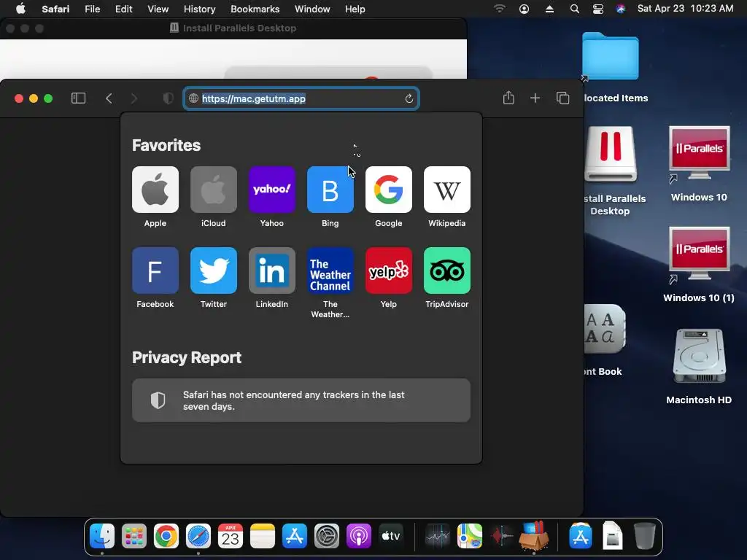Screen dimensions: 747x560
Task: Open the View menu
Action: [158, 9]
